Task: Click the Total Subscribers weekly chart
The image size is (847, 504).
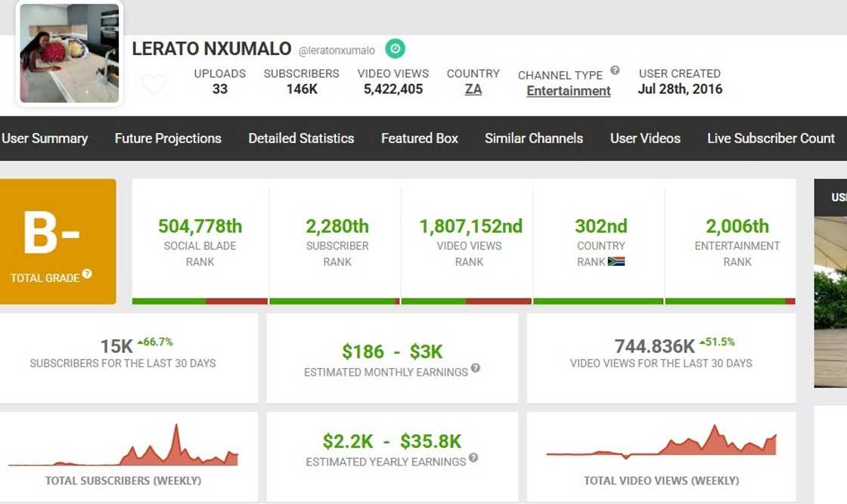Action: point(123,449)
